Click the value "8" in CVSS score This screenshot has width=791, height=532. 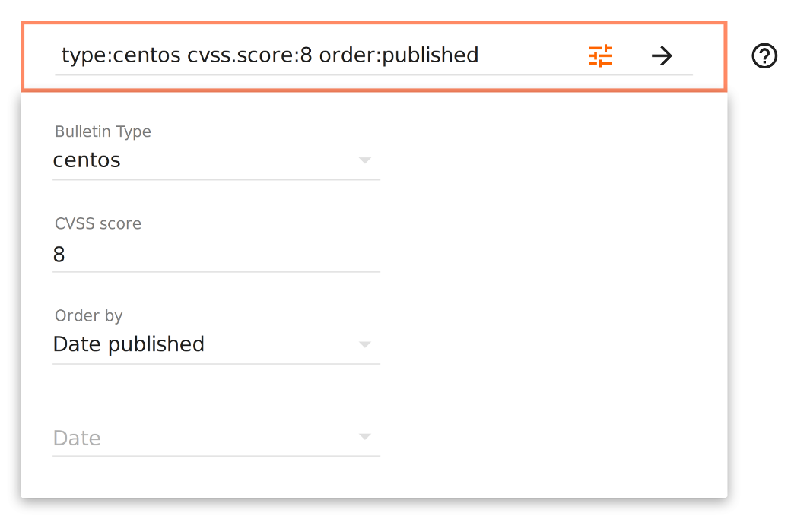[59, 255]
